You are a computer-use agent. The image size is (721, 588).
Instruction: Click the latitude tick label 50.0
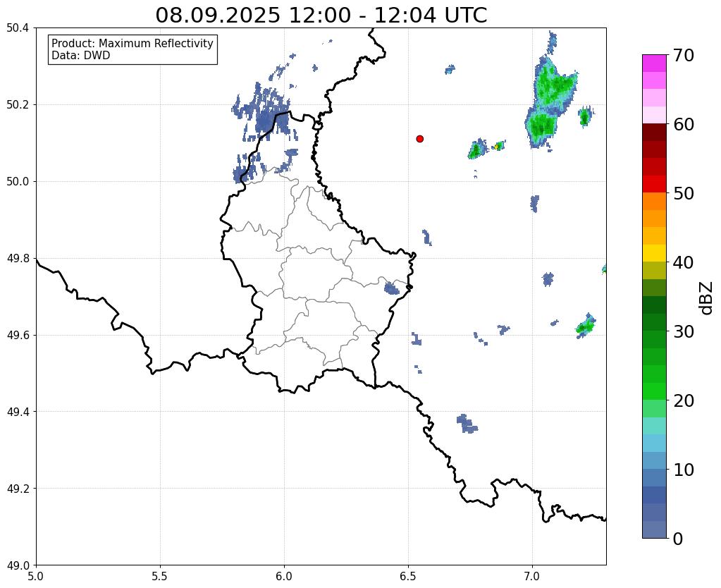coord(18,181)
